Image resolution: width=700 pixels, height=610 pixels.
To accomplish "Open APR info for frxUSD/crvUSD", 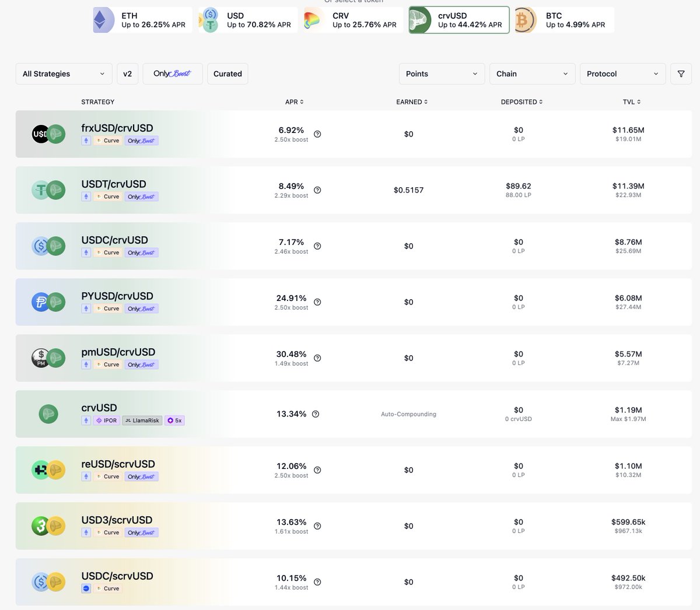I will pos(317,134).
